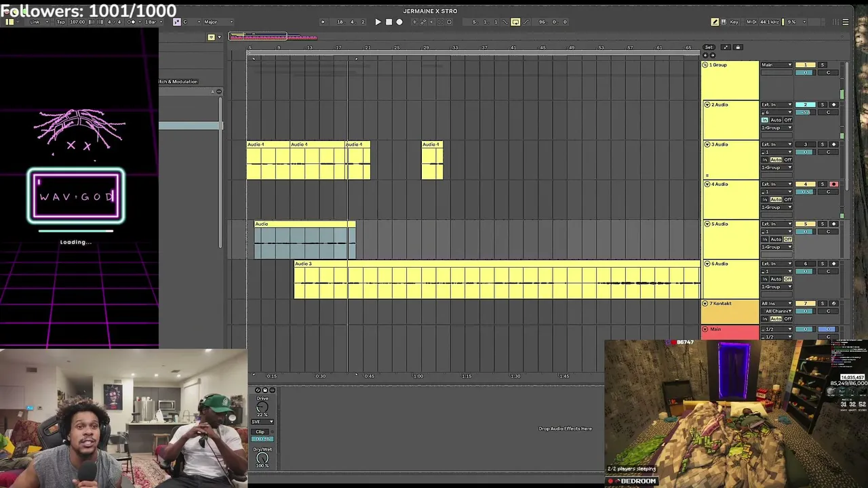The height and width of the screenshot is (488, 868).
Task: Fold the 1 Group track
Action: (x=705, y=65)
